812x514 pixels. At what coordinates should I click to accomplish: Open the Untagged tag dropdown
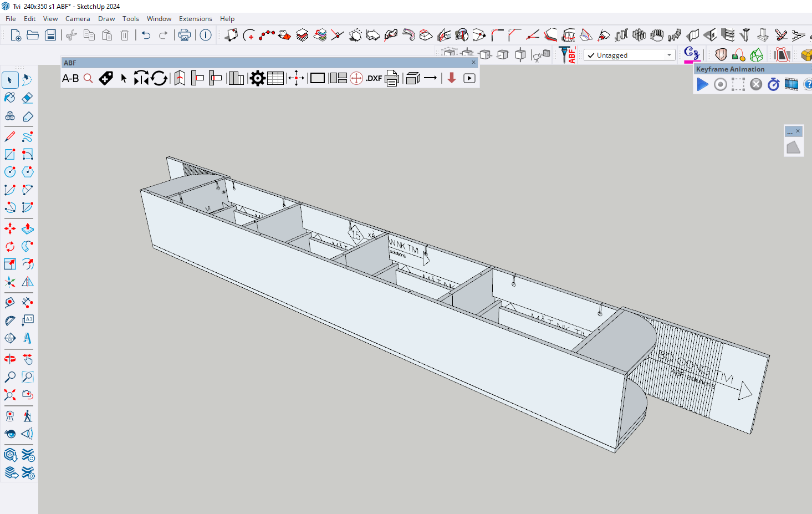669,55
